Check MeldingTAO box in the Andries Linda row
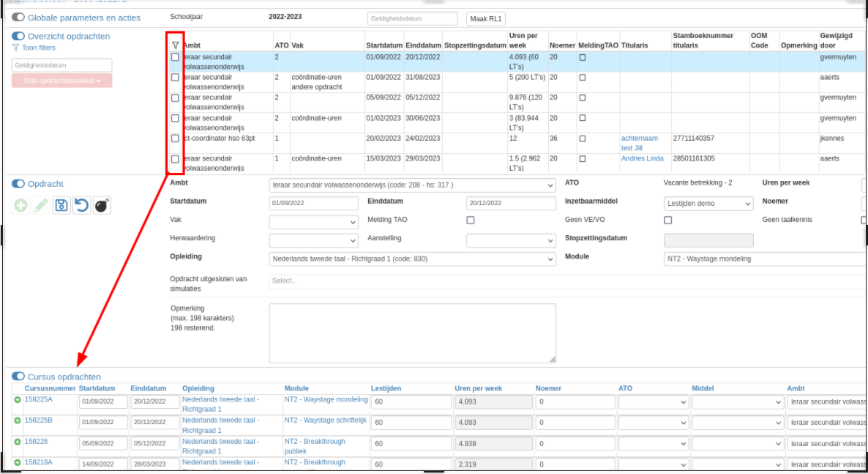The width and height of the screenshot is (868, 474). coord(583,159)
